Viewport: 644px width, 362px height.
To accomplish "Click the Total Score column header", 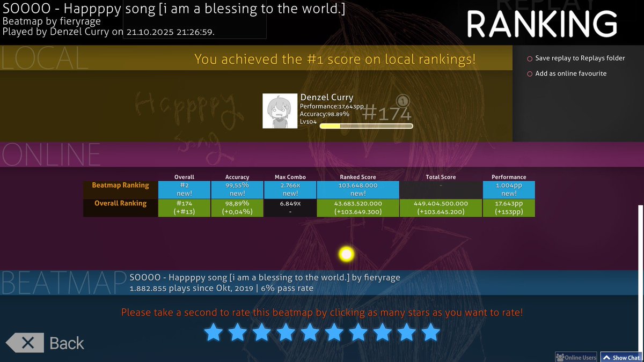I will [x=441, y=177].
